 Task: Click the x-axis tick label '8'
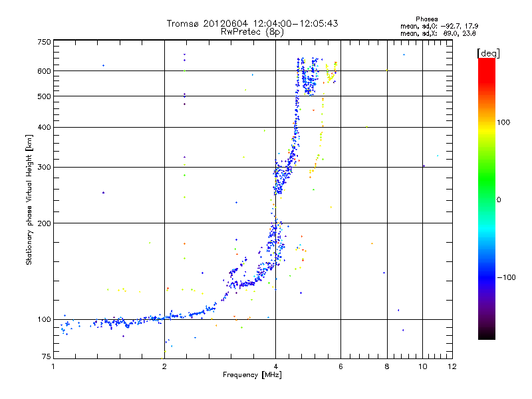point(387,366)
